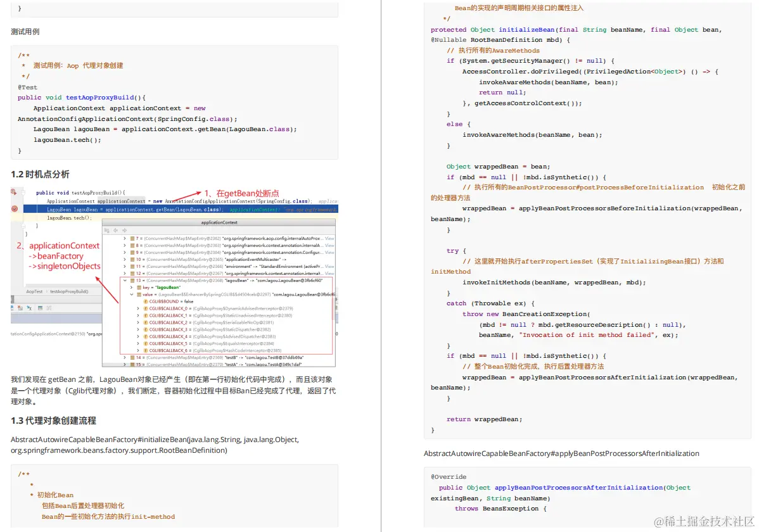Click the entry icon of map row 7
The width and height of the screenshot is (759, 532).
point(132,239)
